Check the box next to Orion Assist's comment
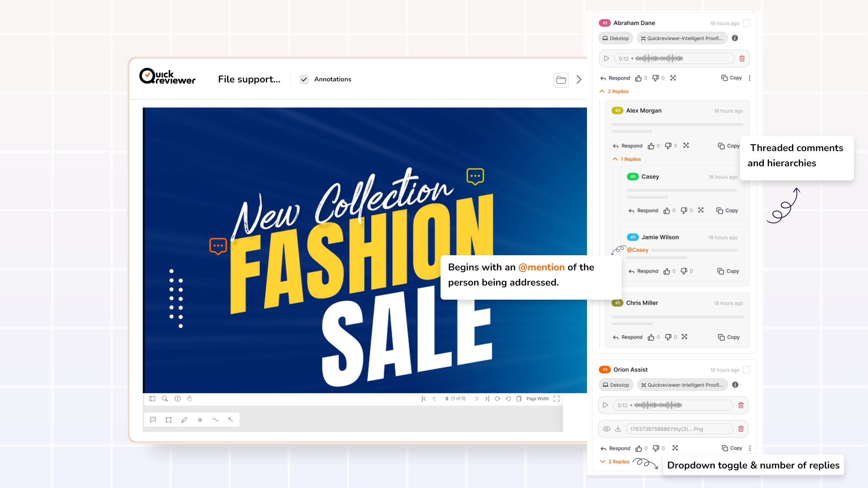This screenshot has height=488, width=868. 746,370
